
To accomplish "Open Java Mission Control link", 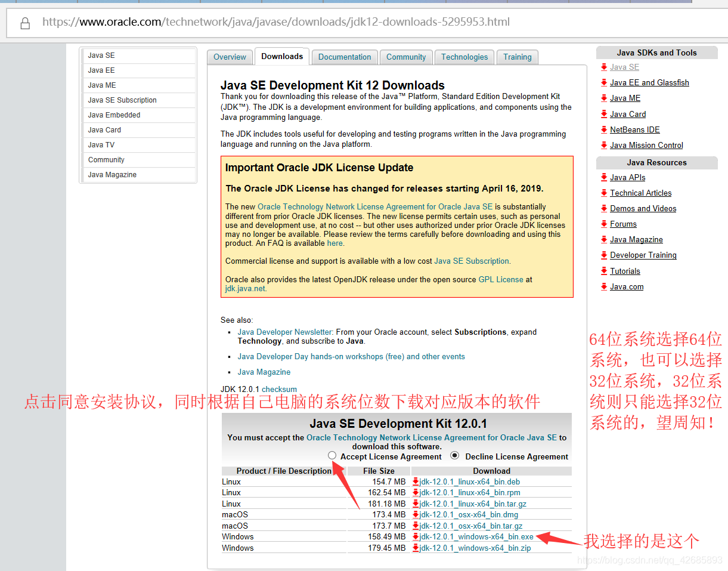I will 646,146.
